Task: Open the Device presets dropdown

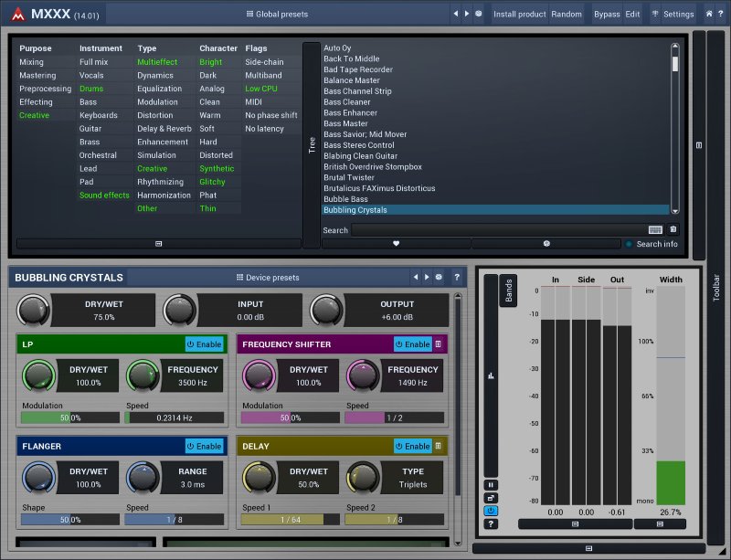Action: 268,277
